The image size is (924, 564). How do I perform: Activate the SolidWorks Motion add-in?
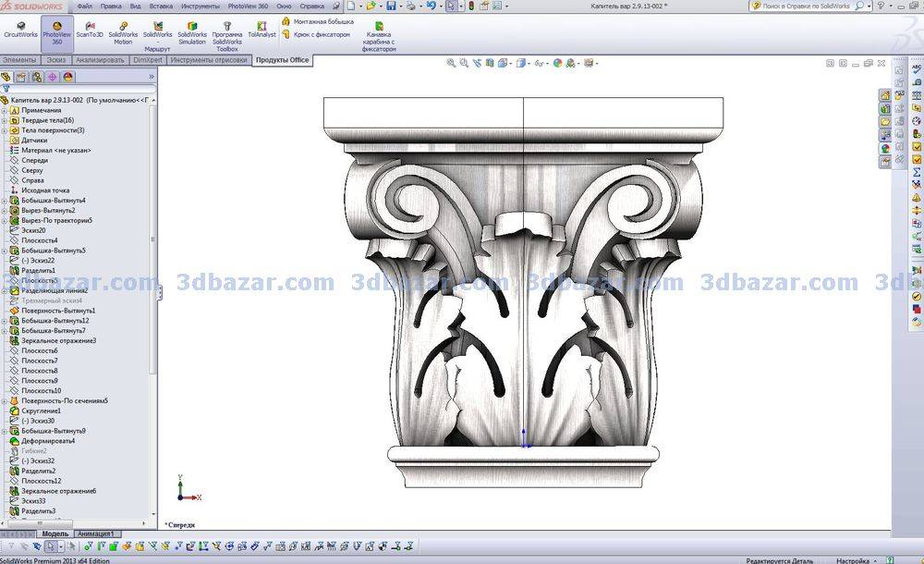[x=123, y=32]
